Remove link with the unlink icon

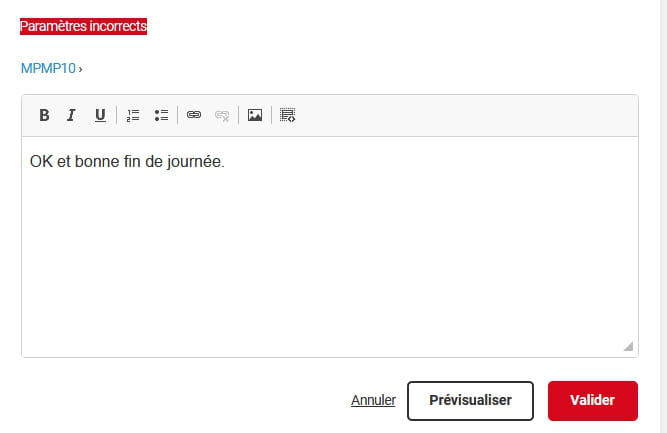click(222, 115)
